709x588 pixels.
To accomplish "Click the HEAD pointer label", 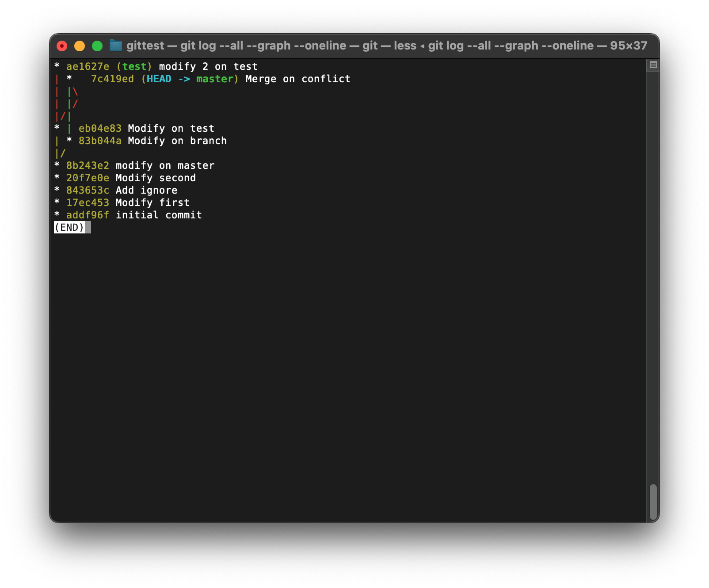I will coord(159,79).
